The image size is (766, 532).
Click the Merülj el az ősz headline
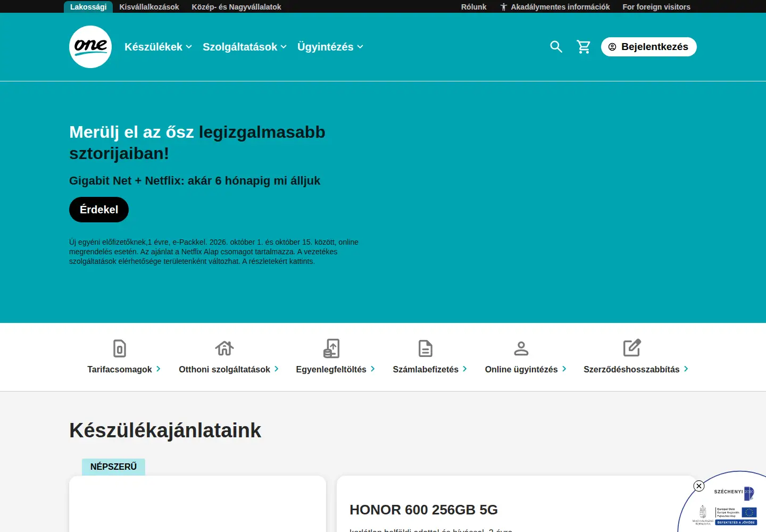197,143
